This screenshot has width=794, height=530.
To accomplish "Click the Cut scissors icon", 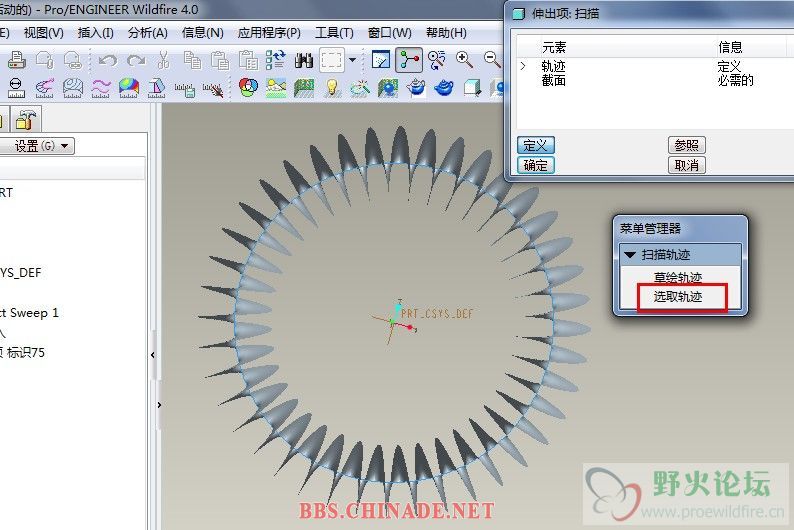I will pyautogui.click(x=164, y=60).
